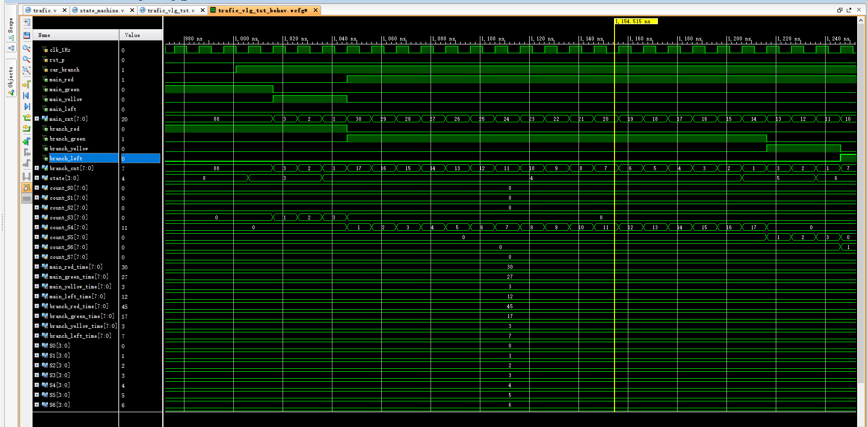Expand the count_S7[7:0] bus

click(36, 257)
